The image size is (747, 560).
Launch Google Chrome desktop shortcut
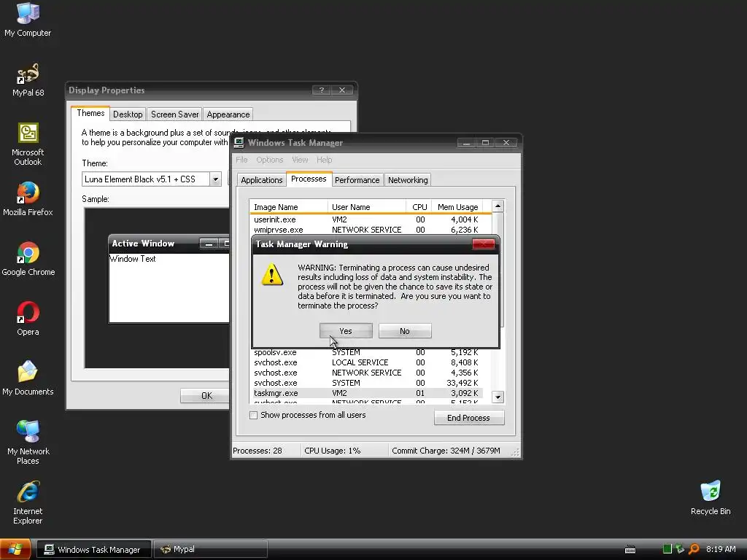point(28,259)
